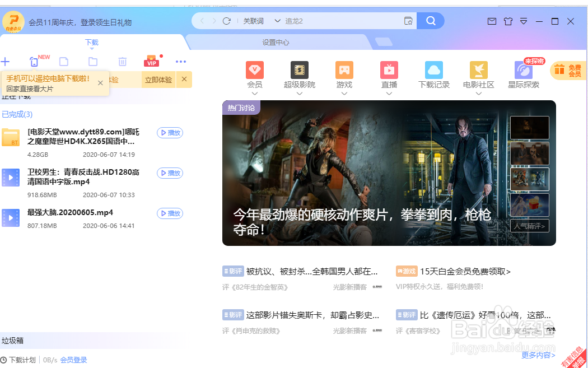This screenshot has width=588, height=368.
Task: Open the 电影社区 icon
Action: [x=478, y=70]
